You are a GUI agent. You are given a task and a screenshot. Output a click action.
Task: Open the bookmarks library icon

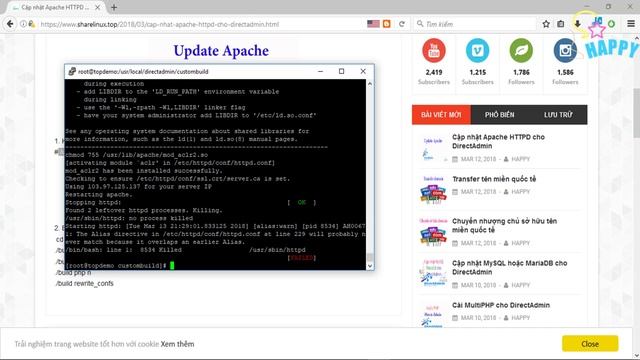pyautogui.click(x=561, y=24)
